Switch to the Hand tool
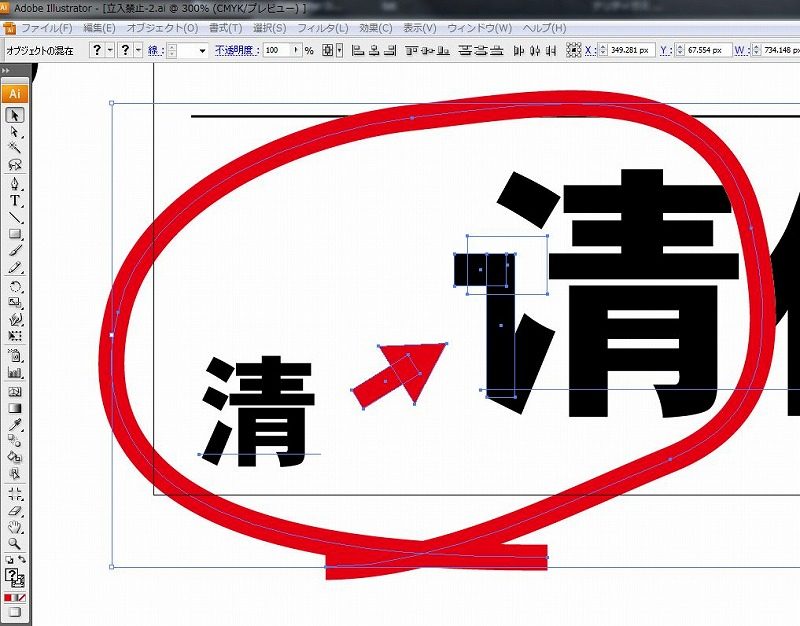The width and height of the screenshot is (800, 626). [x=15, y=526]
